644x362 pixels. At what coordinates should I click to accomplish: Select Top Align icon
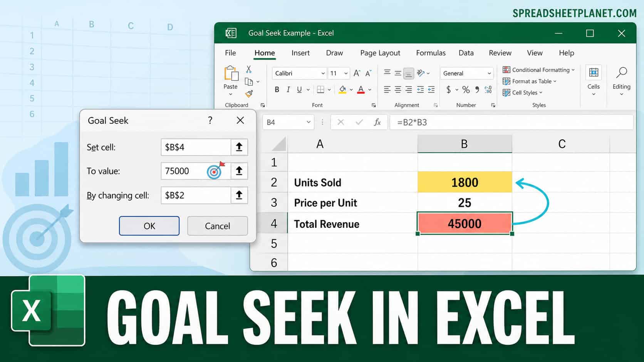pos(387,73)
